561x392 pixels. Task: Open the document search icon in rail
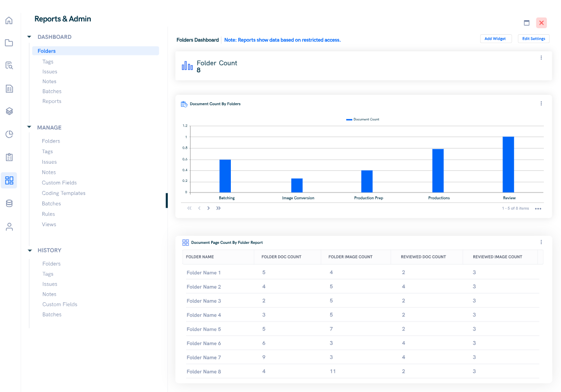coord(9,66)
